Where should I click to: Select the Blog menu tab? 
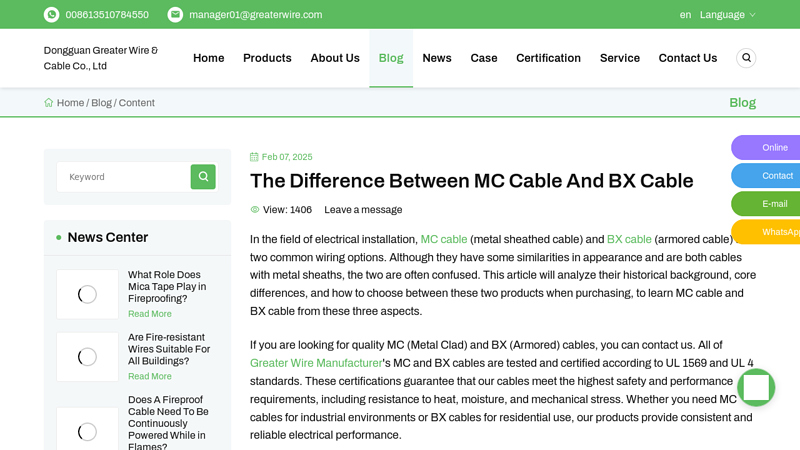[x=391, y=58]
